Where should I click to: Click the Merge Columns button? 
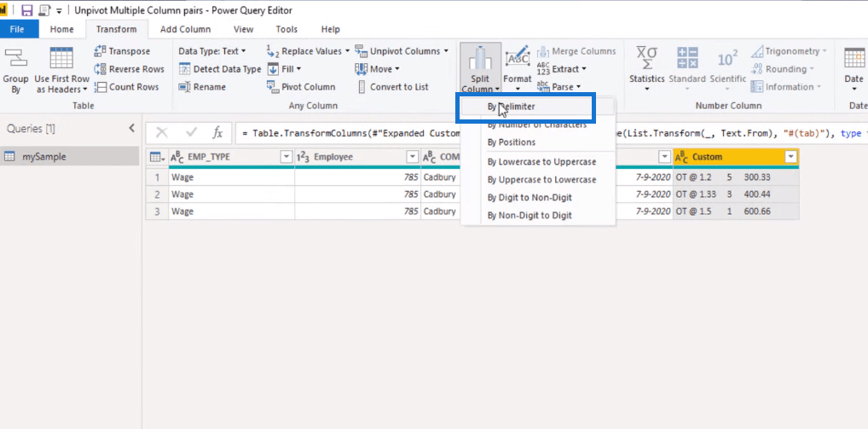576,51
